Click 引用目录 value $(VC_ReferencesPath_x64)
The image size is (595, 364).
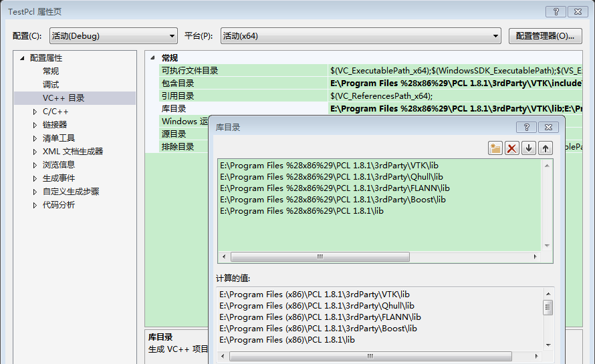coord(455,96)
